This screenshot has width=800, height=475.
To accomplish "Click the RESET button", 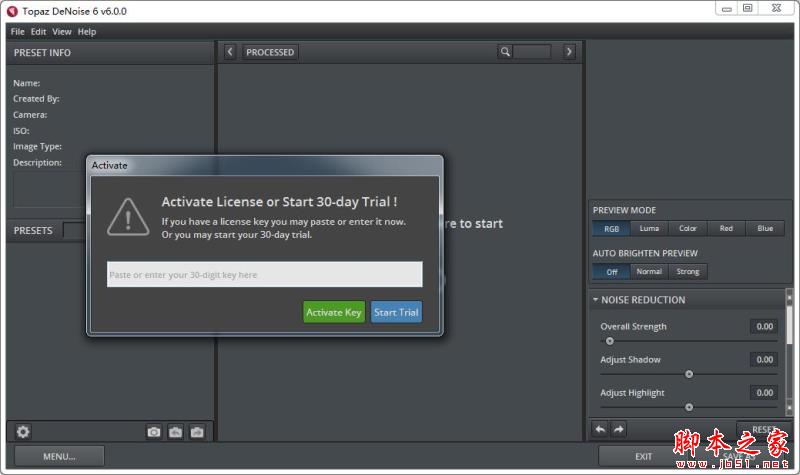I will [764, 430].
